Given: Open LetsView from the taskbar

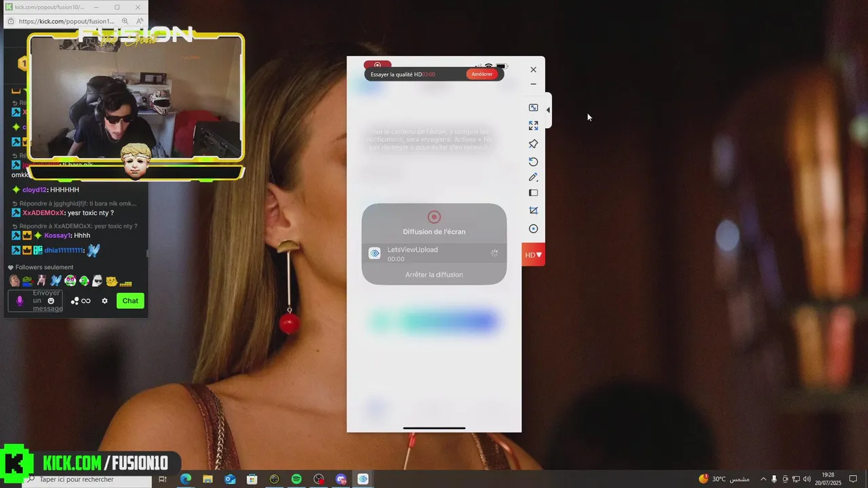Looking at the screenshot, I should [363, 479].
